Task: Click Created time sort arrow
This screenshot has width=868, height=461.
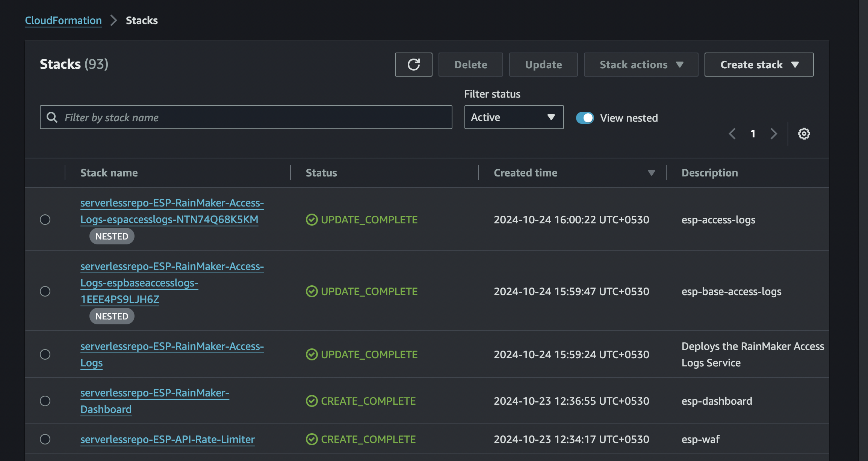Action: [x=651, y=173]
